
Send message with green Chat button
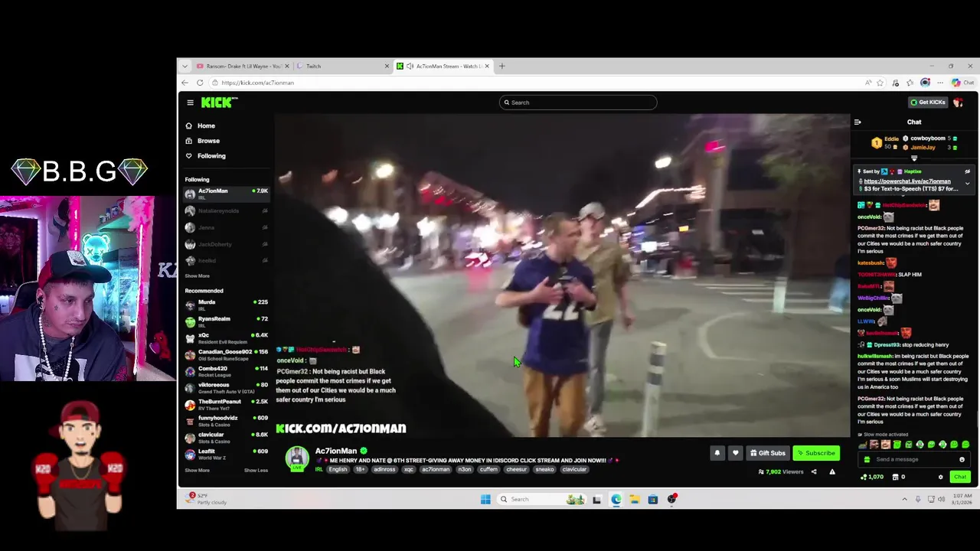[960, 477]
